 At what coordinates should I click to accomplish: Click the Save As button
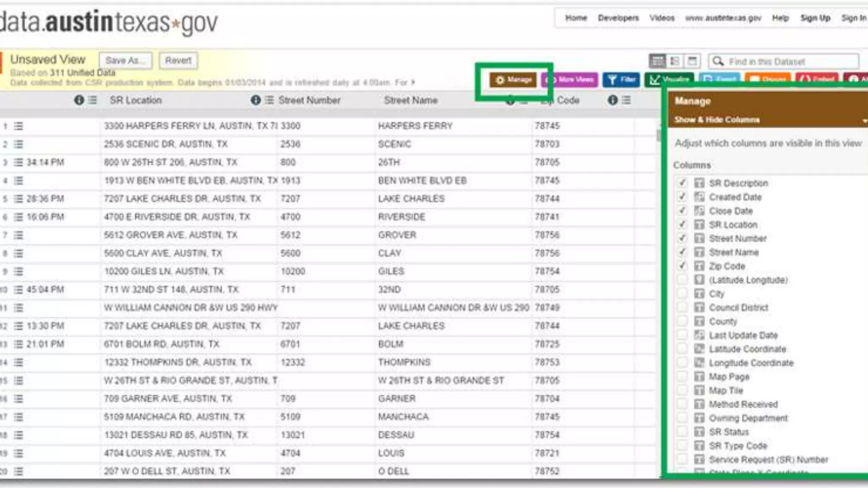click(x=125, y=61)
